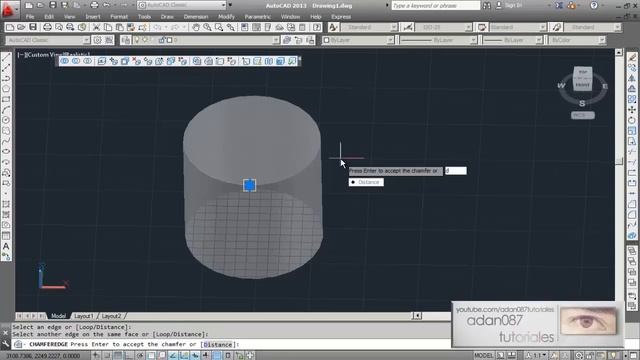Click the last icon in Solid Editing toolbar
The height and width of the screenshot is (360, 640).
pos(292,61)
